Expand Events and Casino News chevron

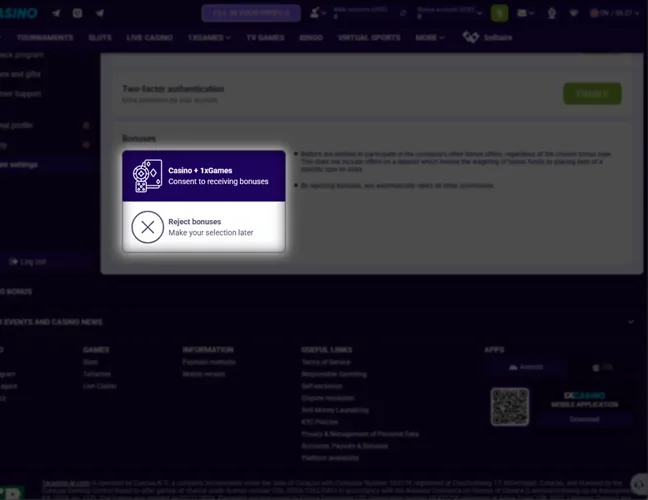click(631, 322)
